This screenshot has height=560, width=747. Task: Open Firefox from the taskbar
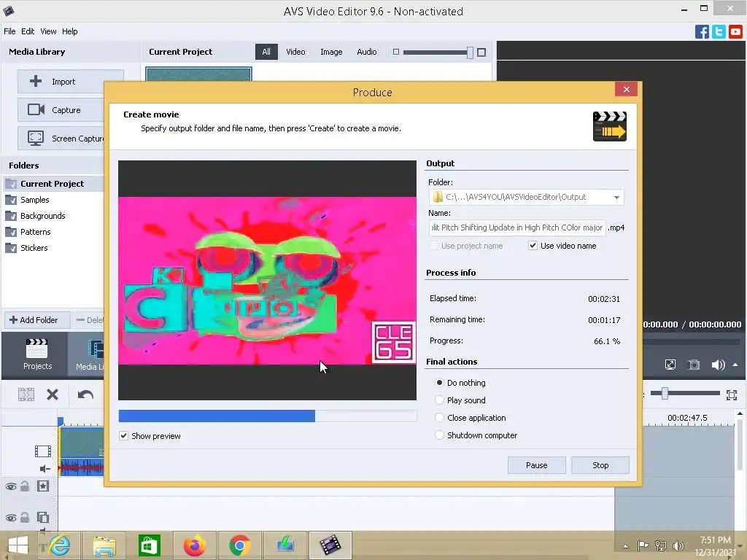[x=194, y=545]
